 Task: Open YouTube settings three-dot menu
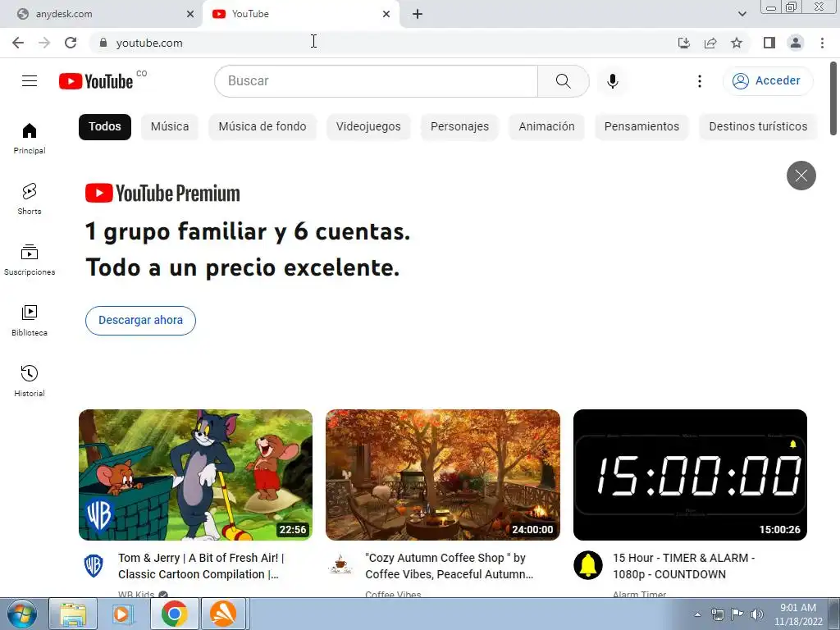[x=699, y=81]
